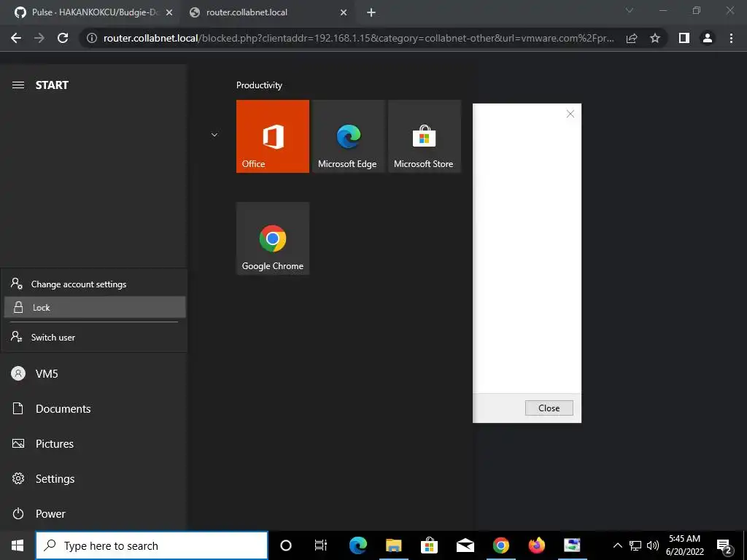Open Chrome profile menu
747x560 pixels.
coord(708,38)
